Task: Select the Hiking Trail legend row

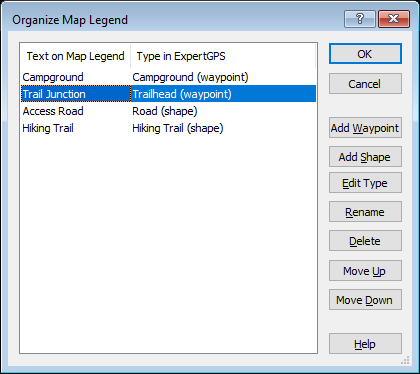Action: [x=168, y=128]
